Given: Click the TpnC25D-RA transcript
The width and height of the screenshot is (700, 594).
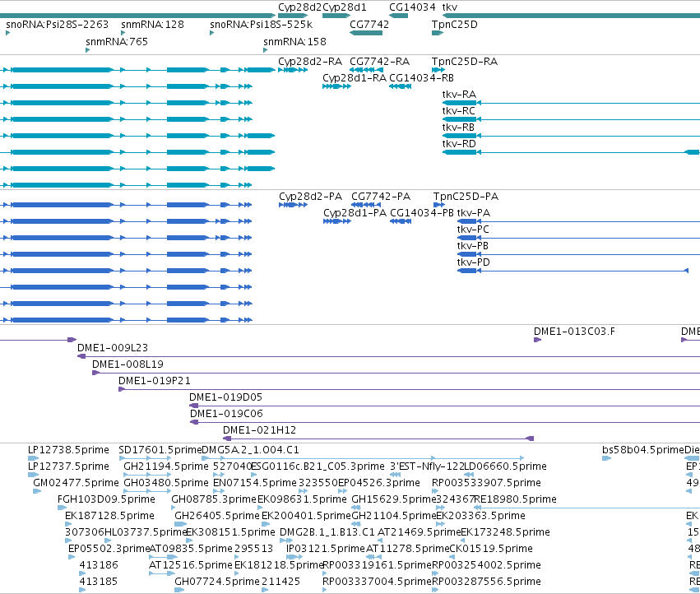Looking at the screenshot, I should click(464, 62).
